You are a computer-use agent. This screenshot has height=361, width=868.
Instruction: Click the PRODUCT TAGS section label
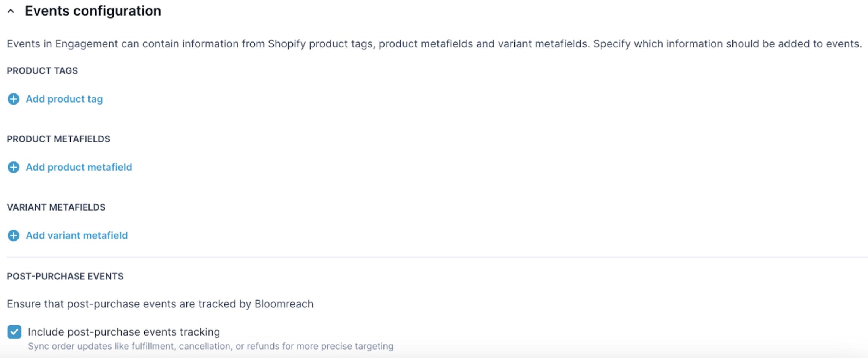[x=43, y=71]
